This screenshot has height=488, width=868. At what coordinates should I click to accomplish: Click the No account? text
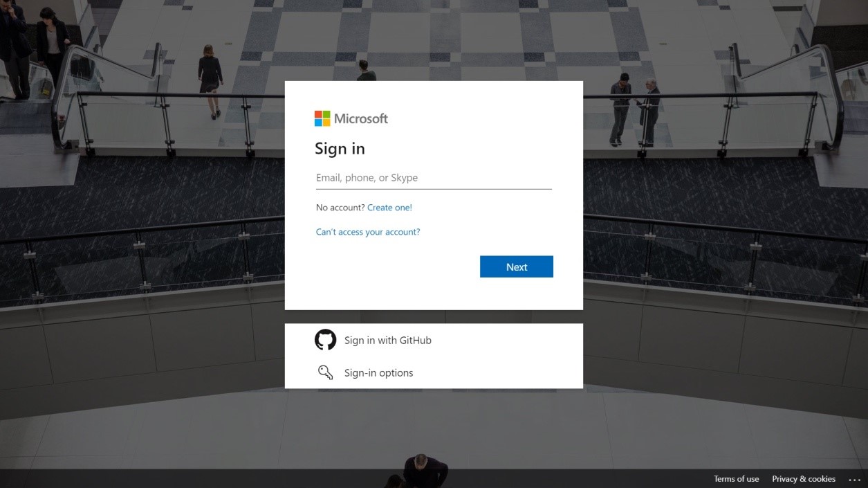340,208
